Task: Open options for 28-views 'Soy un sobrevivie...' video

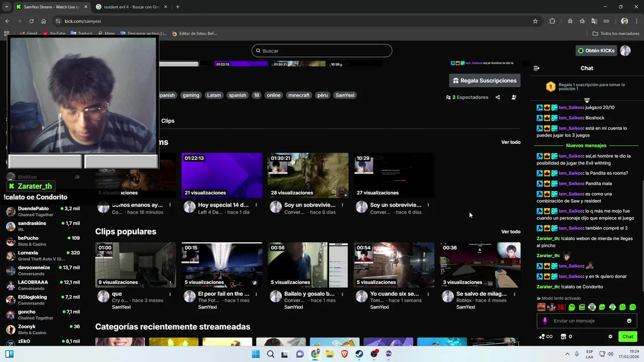Action: 342,205
